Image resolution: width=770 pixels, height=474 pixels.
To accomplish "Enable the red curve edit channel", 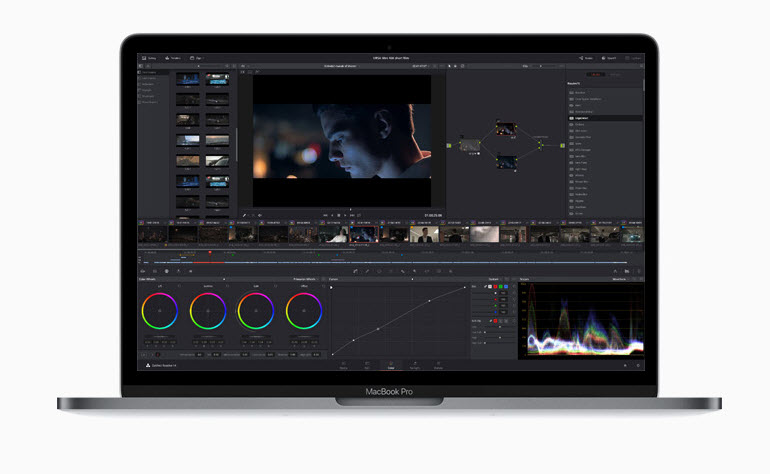I will pyautogui.click(x=495, y=286).
